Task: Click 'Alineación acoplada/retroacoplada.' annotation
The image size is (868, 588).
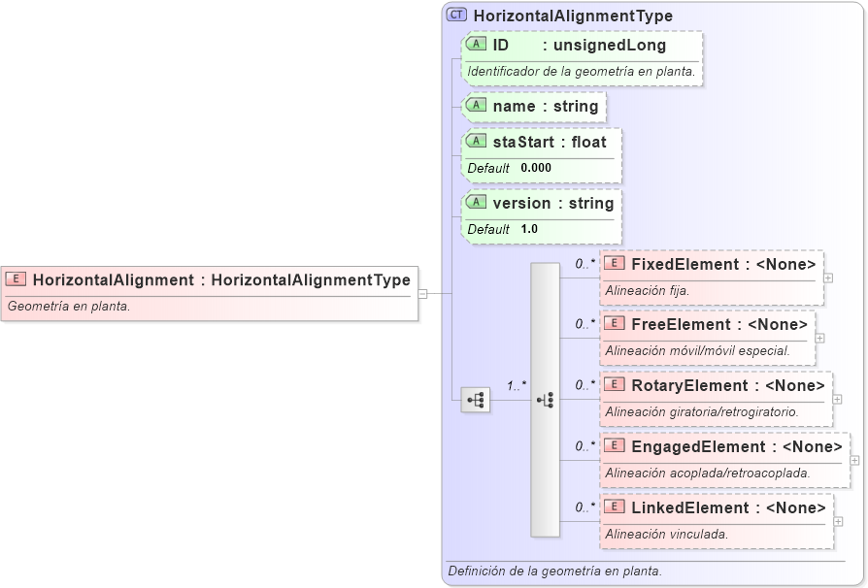Action: click(x=708, y=474)
